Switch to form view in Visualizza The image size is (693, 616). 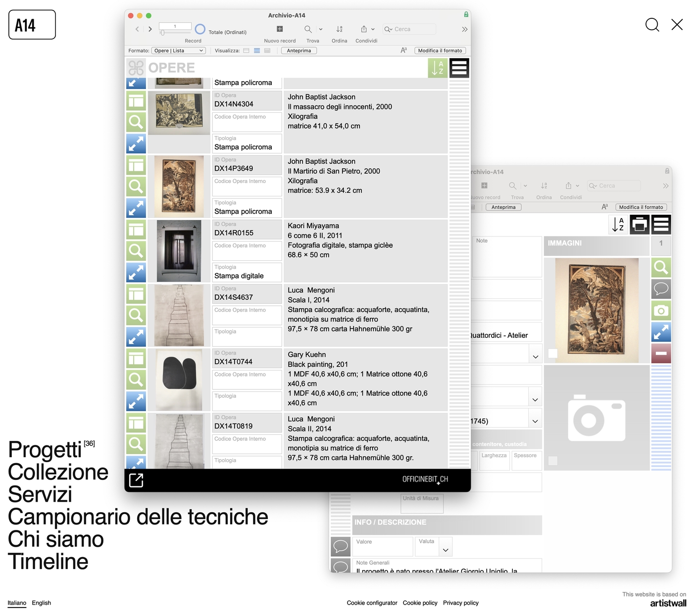click(246, 50)
